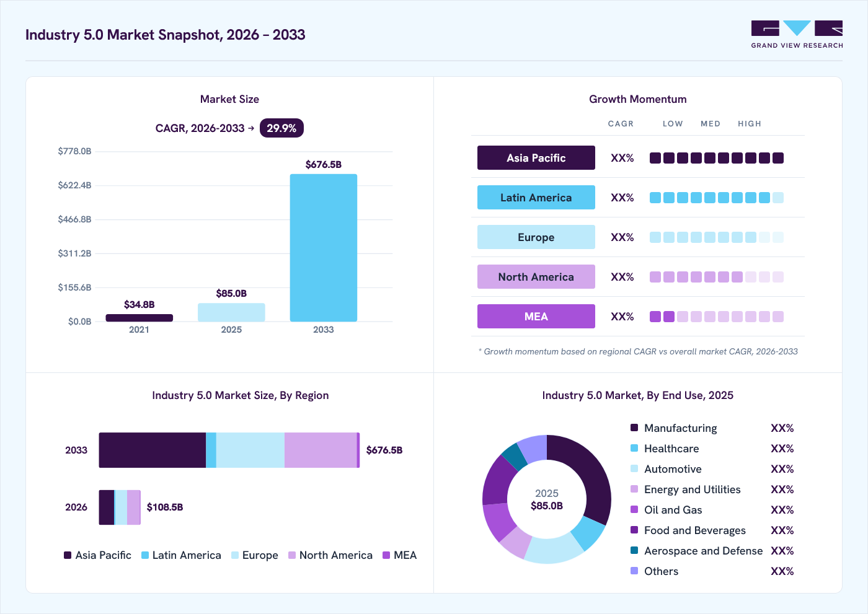Click the $34.8B label above 2021 bar
The image size is (868, 614).
139,305
